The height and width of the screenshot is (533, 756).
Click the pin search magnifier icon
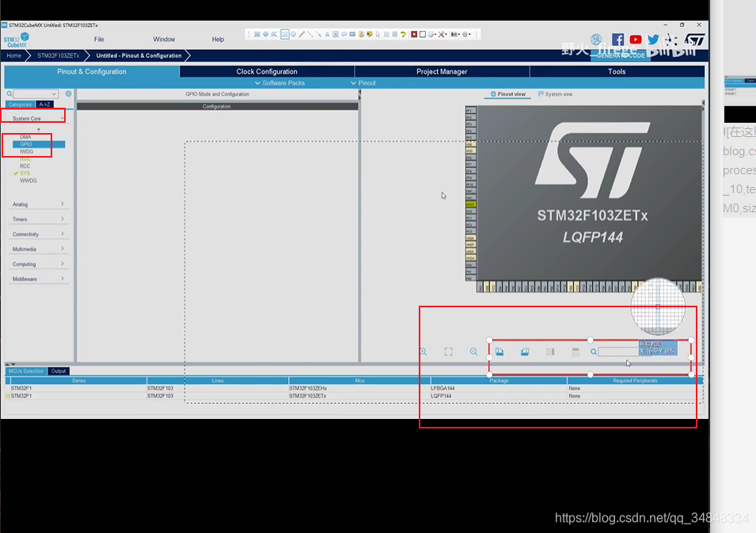(594, 352)
